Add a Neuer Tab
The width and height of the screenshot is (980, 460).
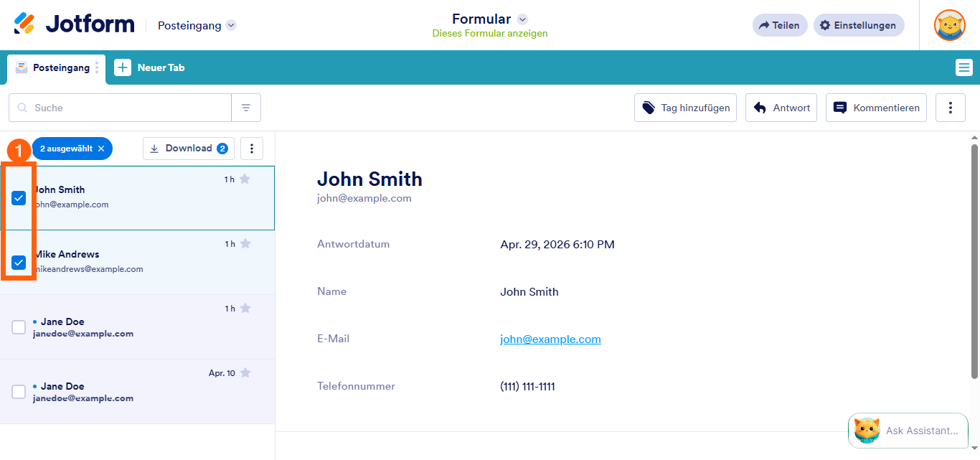(149, 67)
